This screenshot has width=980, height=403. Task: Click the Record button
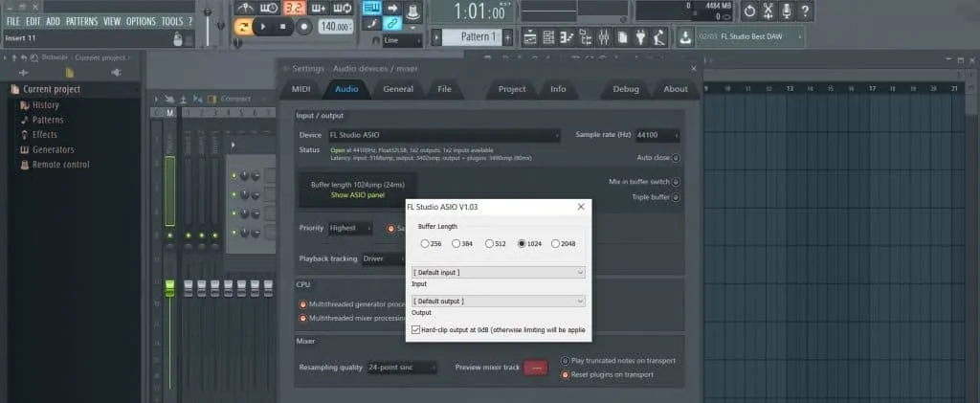pos(303,27)
